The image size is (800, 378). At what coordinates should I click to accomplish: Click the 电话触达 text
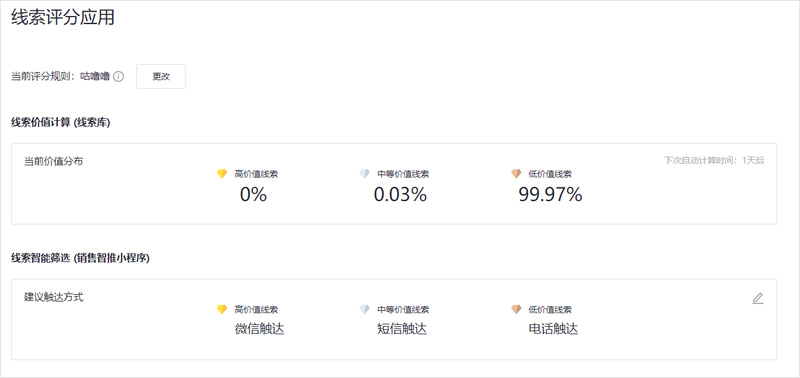pyautogui.click(x=554, y=329)
